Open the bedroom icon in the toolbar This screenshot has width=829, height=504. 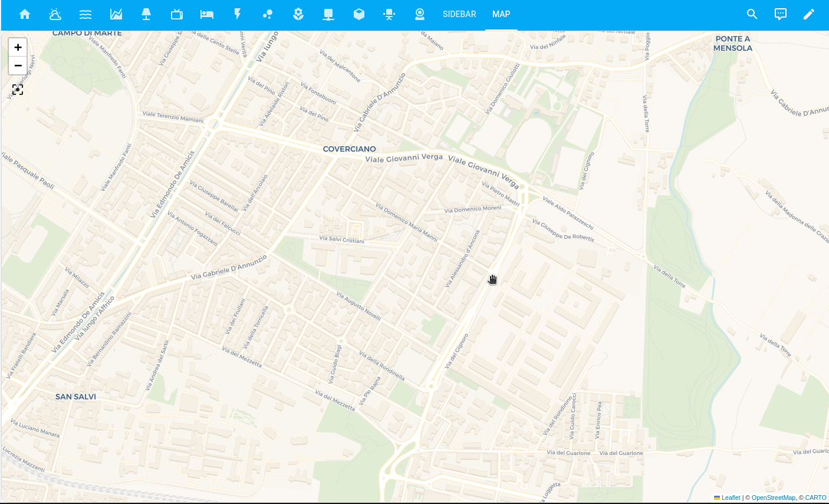click(x=206, y=14)
